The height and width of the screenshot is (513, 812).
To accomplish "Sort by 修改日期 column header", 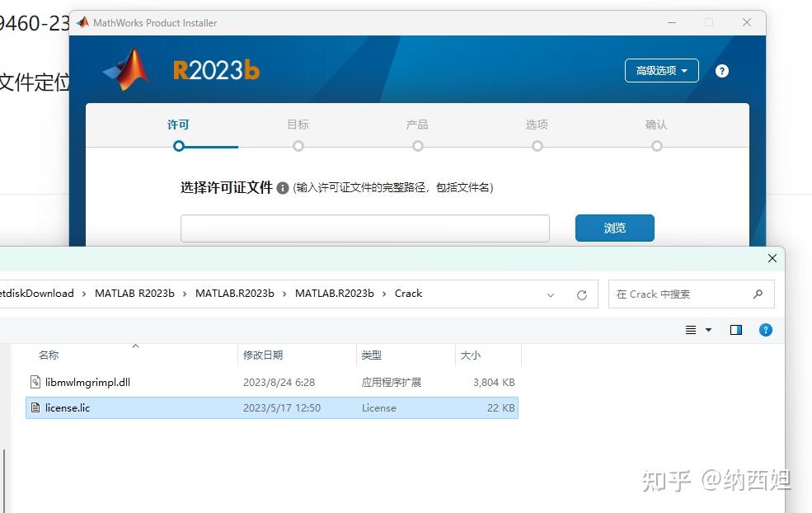I will click(263, 355).
